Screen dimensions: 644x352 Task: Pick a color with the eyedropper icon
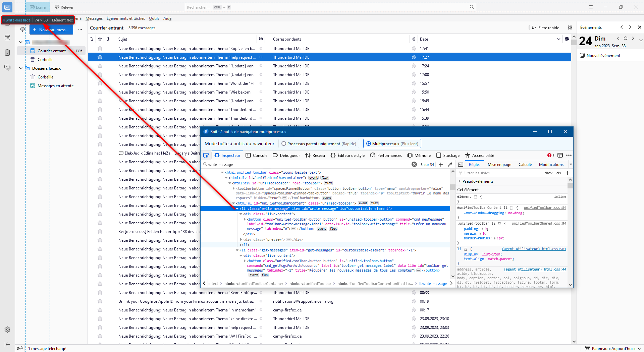pyautogui.click(x=450, y=164)
